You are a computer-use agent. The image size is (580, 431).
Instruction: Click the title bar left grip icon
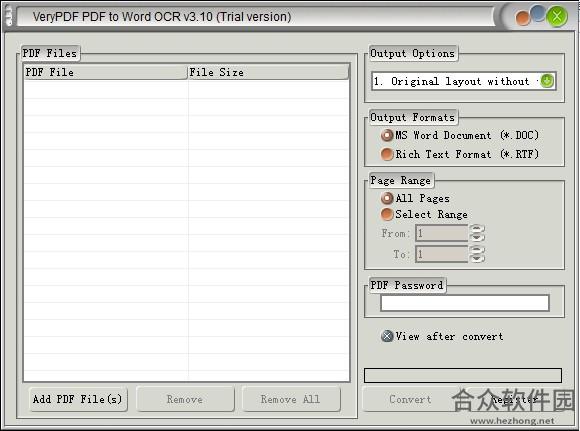coord(9,16)
